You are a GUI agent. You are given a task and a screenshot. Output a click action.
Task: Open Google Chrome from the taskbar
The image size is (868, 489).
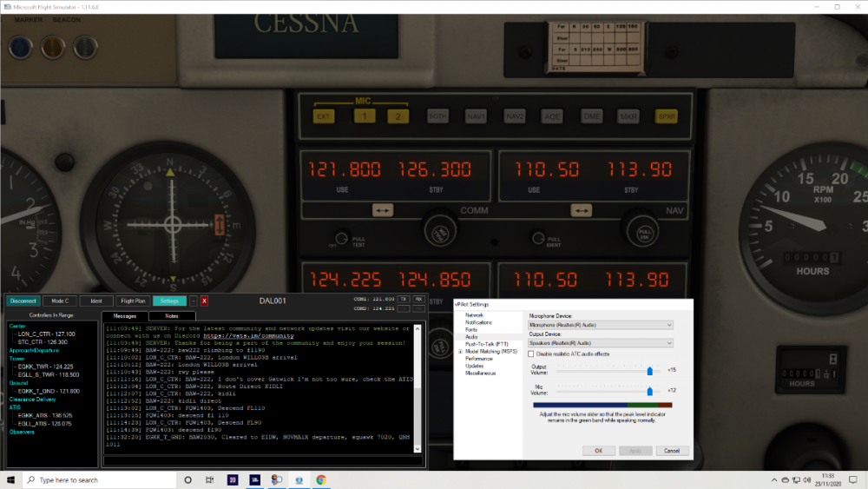(x=321, y=479)
